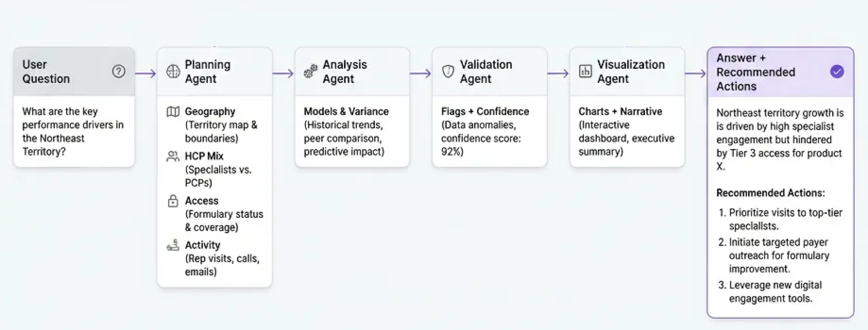Image resolution: width=868 pixels, height=330 pixels.
Task: Click the gears icon beside Analysis Agent
Action: [310, 72]
